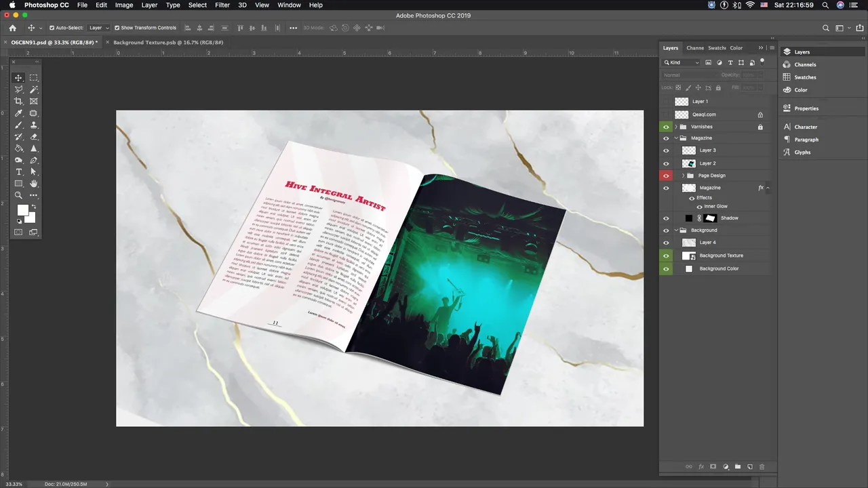Viewport: 868px width, 488px height.
Task: Toggle Inner Glow effect visibility
Action: (700, 206)
